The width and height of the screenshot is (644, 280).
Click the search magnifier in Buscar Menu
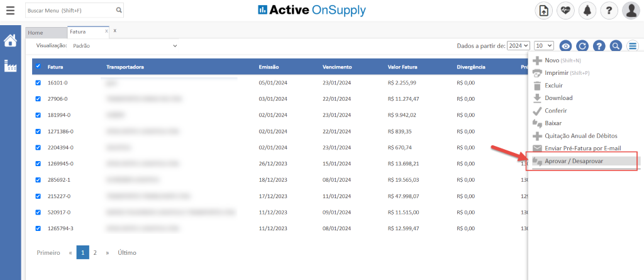[119, 10]
